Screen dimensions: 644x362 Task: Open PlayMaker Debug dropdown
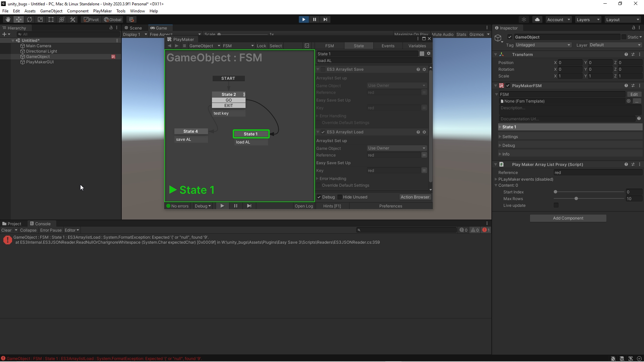click(203, 206)
